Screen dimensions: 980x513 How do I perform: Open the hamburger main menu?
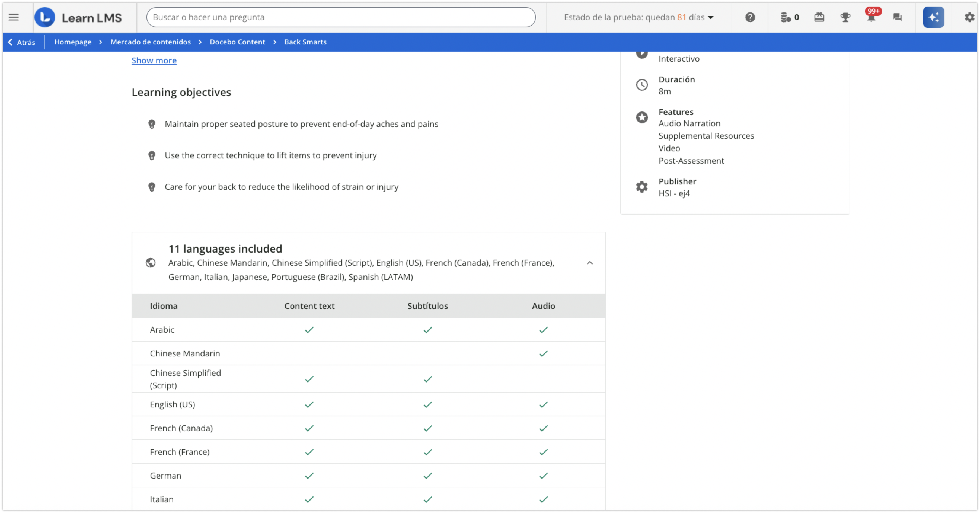pyautogui.click(x=14, y=17)
